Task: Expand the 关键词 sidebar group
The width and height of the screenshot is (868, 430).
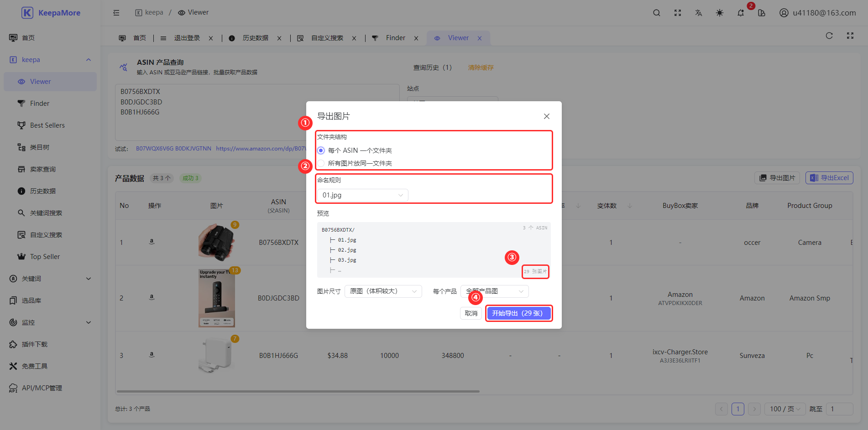Action: click(50, 279)
